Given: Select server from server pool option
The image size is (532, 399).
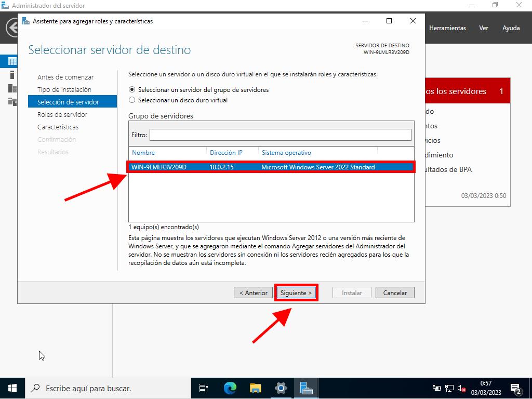Looking at the screenshot, I should 132,90.
